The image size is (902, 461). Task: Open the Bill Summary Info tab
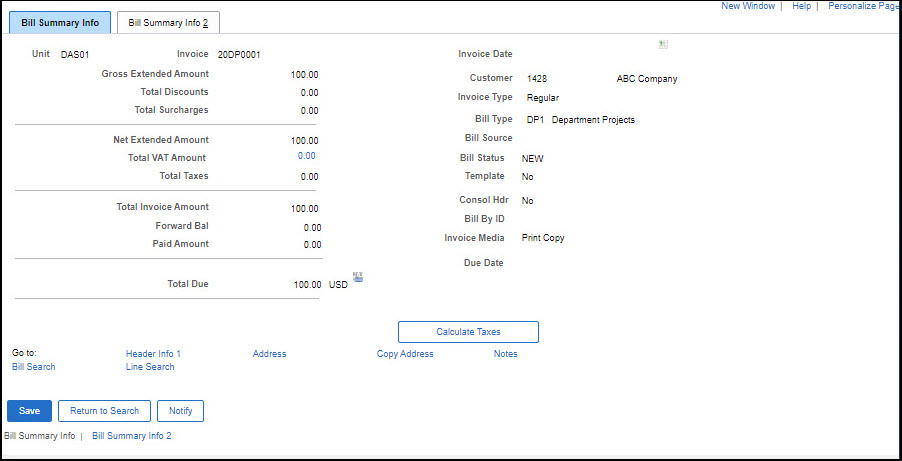click(60, 23)
